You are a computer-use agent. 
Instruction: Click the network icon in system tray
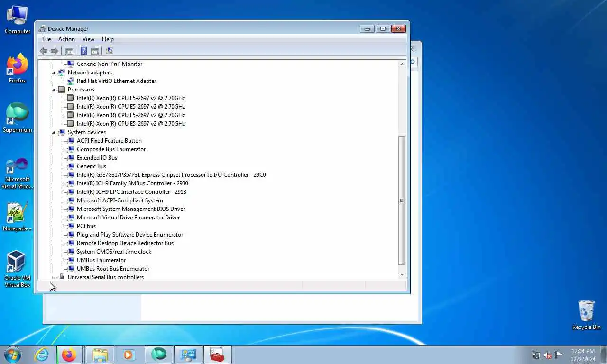[536, 355]
